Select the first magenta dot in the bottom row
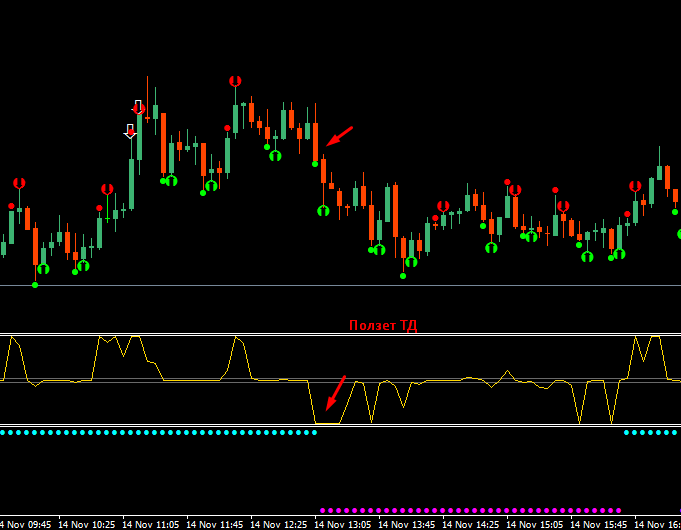681x530 pixels. click(x=322, y=510)
